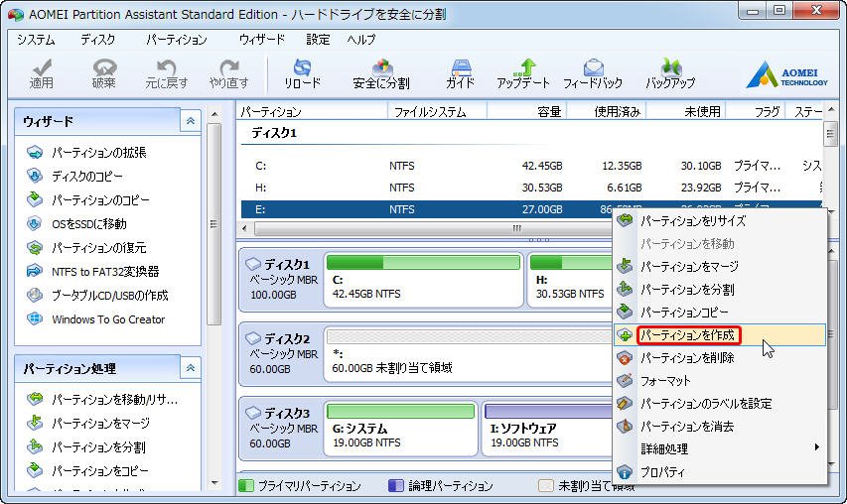Click the AOMEI Technology logo
The image size is (847, 504).
[x=786, y=74]
